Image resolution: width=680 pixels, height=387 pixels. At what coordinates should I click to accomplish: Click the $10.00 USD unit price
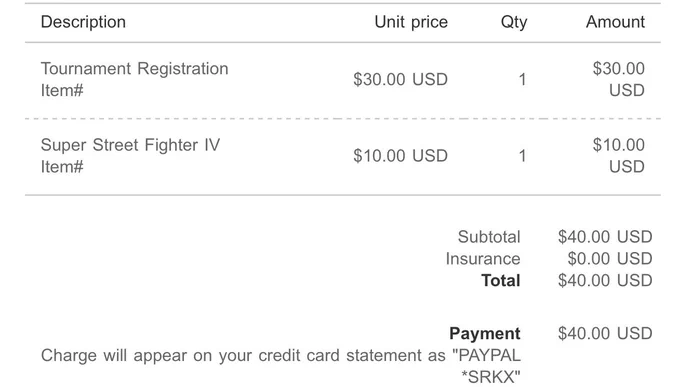click(400, 156)
